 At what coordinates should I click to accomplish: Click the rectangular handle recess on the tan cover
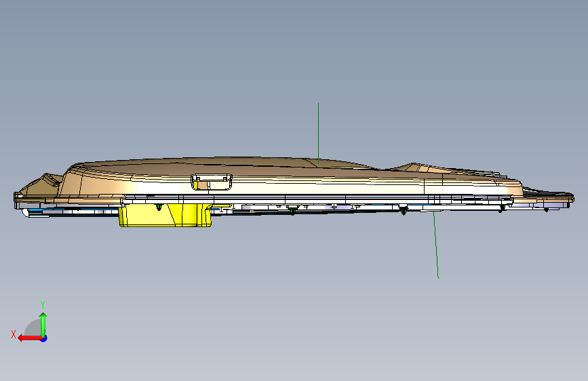click(x=212, y=182)
